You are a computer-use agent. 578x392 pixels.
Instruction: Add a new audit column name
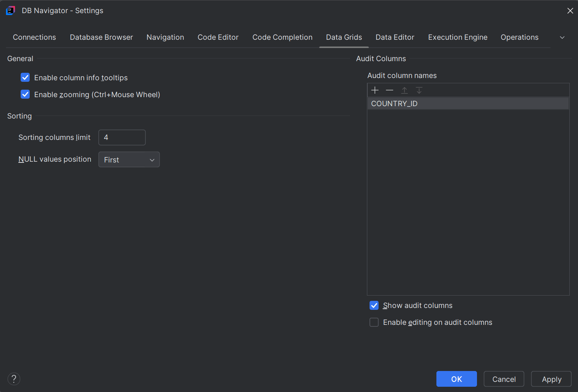(375, 90)
